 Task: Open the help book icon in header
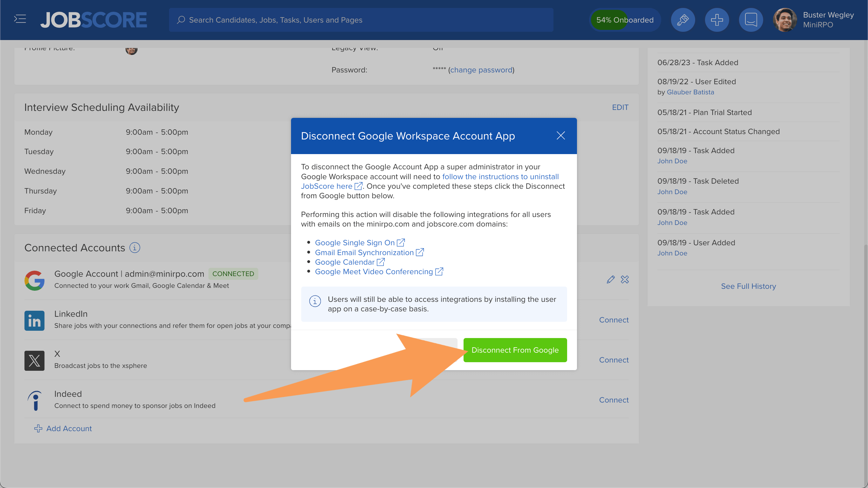point(751,20)
